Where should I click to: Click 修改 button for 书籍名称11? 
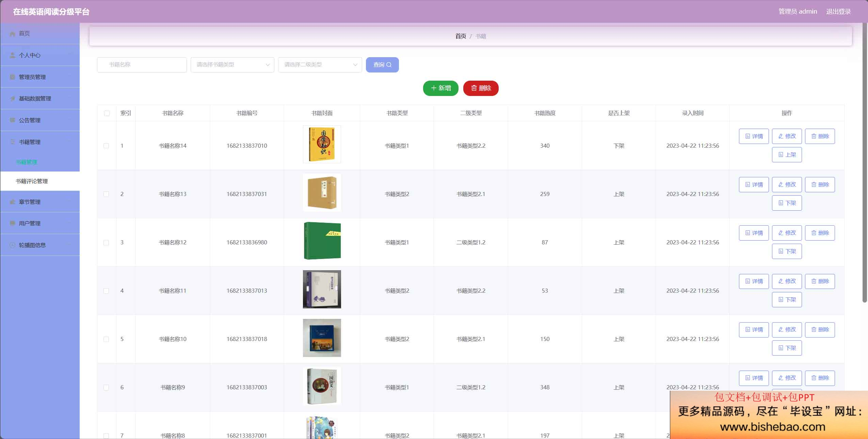(787, 281)
